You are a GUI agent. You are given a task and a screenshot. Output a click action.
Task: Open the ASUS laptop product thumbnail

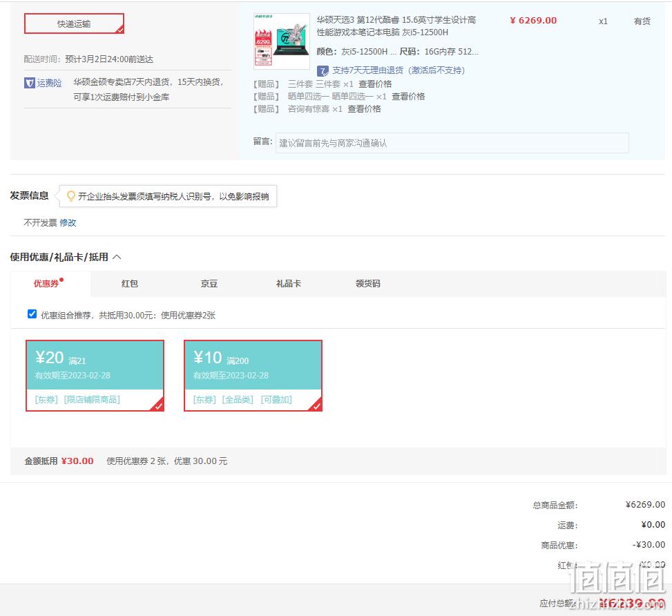[x=282, y=41]
